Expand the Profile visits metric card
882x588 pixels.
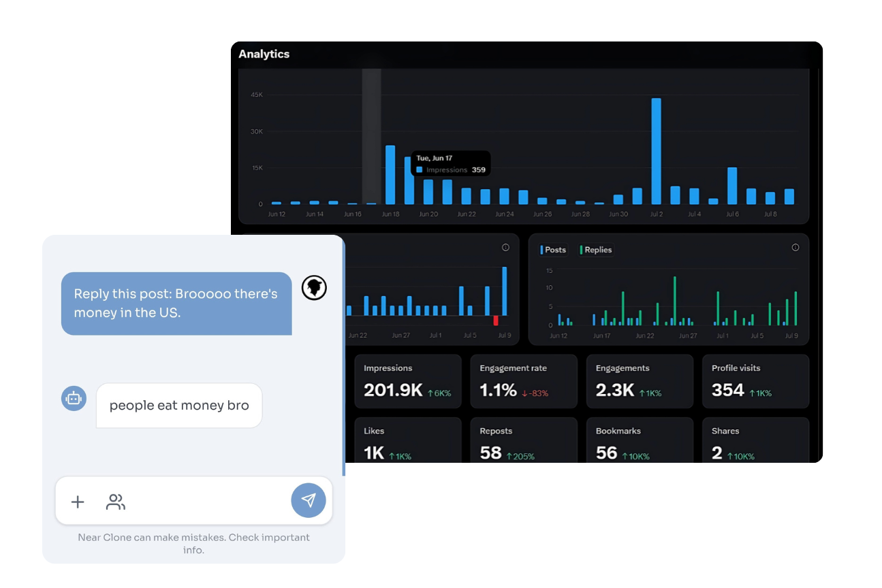click(x=755, y=381)
